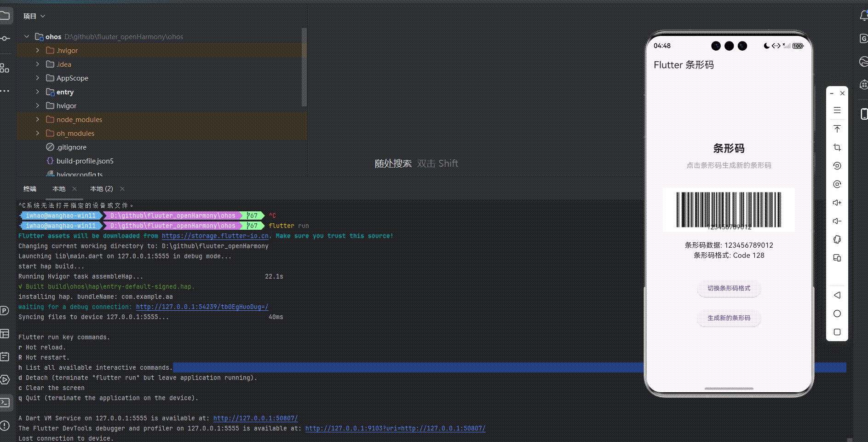Open the Flutter DevTools link on port 9103
Image resolution: width=868 pixels, height=442 pixels.
pos(395,428)
